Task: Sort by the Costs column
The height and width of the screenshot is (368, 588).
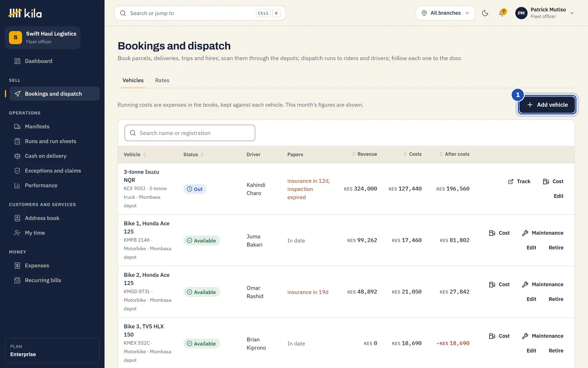Action: click(x=412, y=154)
